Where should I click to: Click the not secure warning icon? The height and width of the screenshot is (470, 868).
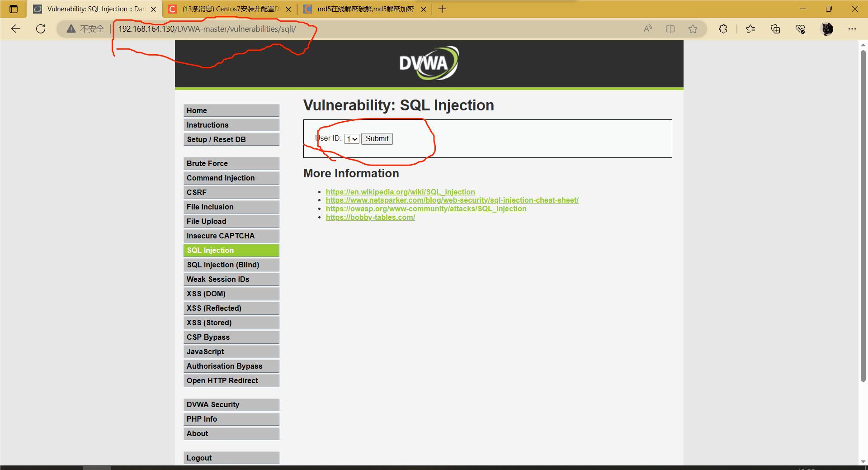pos(71,29)
